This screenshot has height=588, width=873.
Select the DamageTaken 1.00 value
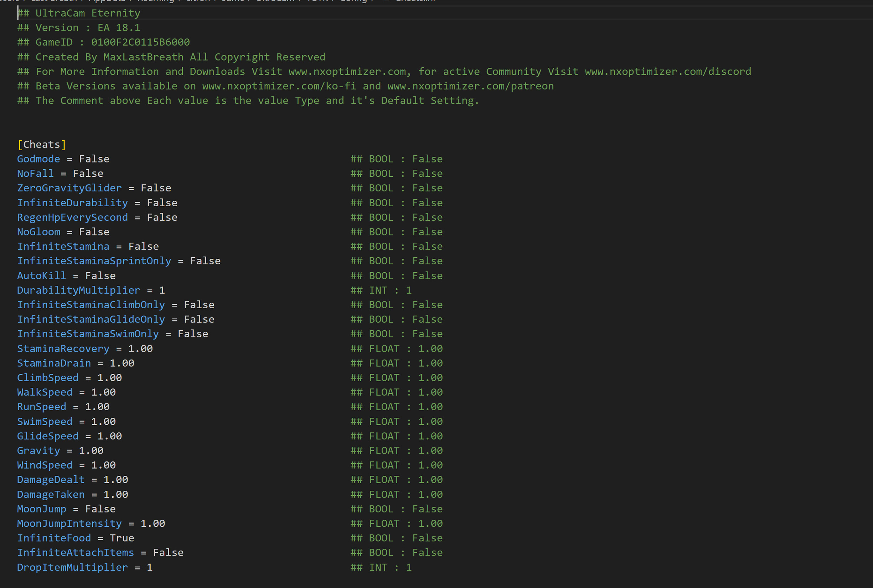(116, 495)
